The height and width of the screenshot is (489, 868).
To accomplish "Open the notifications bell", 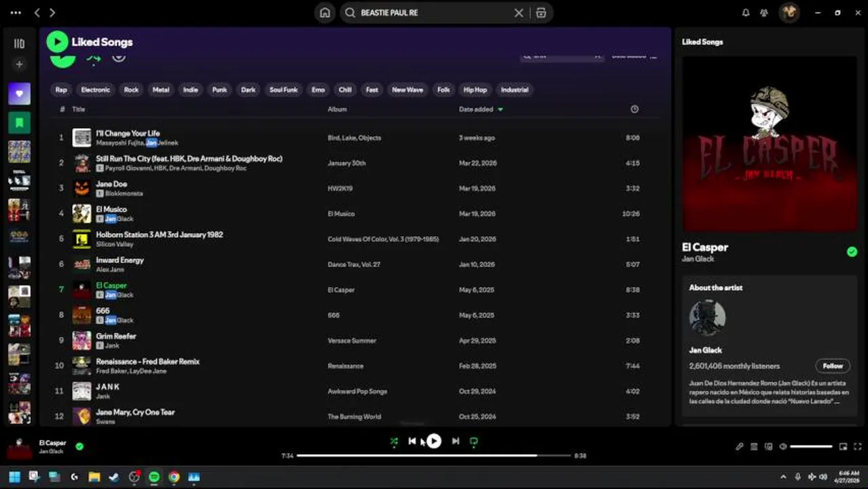I will [746, 13].
